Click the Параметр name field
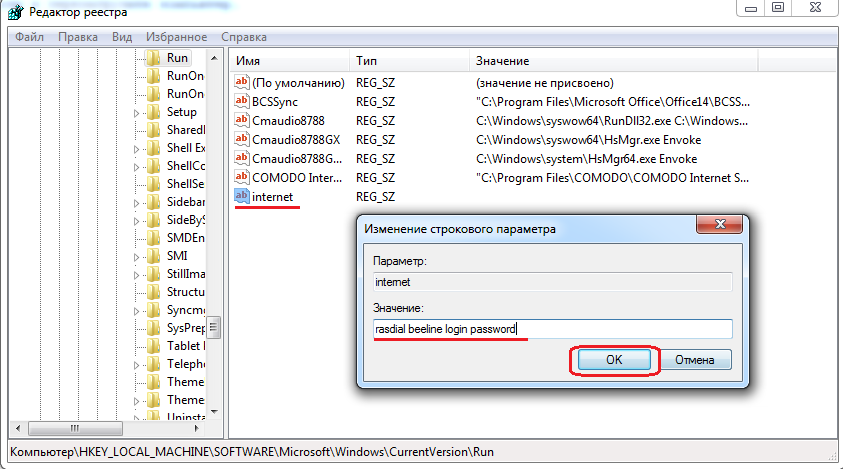843x469 pixels. [553, 282]
